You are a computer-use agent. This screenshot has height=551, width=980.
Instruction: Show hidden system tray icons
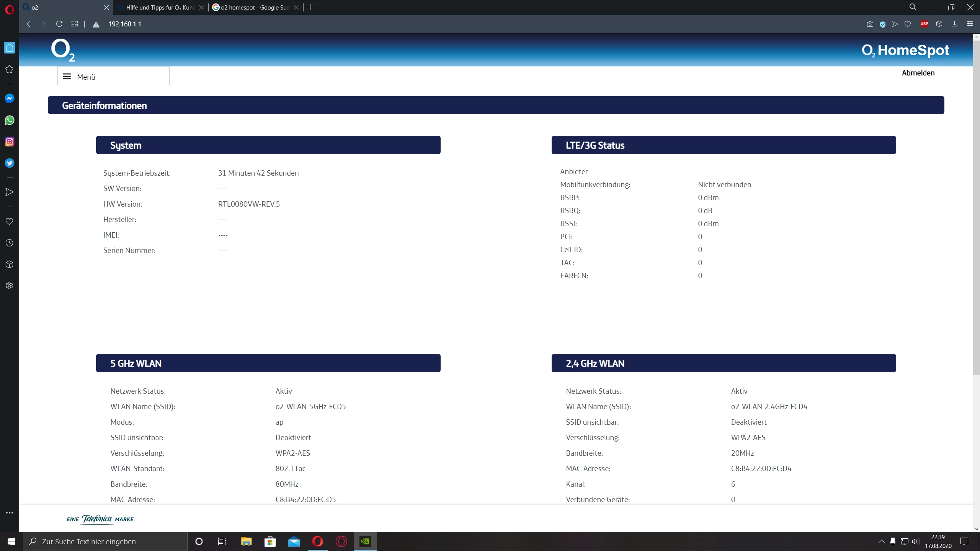pyautogui.click(x=881, y=541)
